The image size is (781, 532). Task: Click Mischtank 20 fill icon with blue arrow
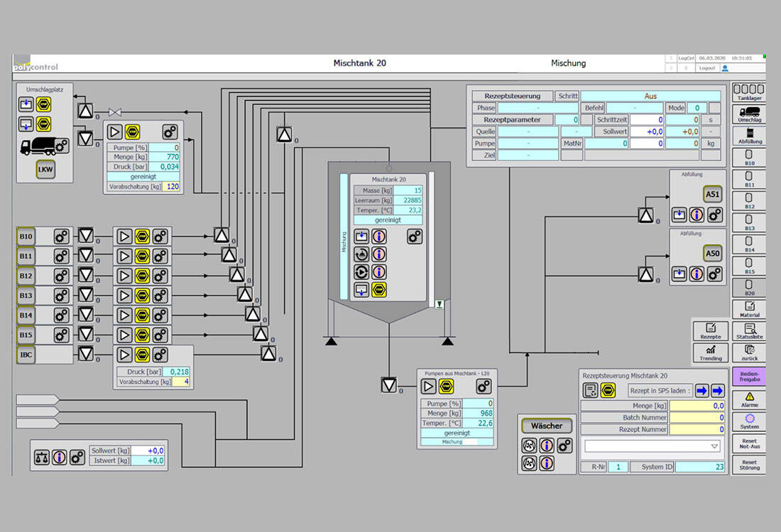pos(361,236)
